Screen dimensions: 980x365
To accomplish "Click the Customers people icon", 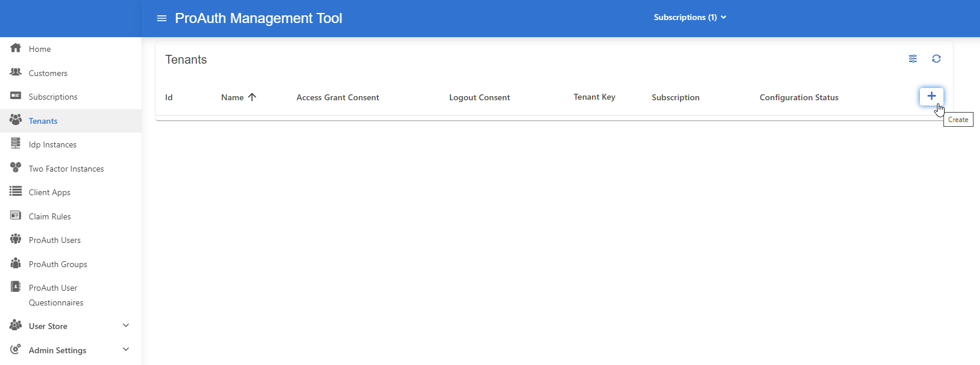I will pos(16,72).
